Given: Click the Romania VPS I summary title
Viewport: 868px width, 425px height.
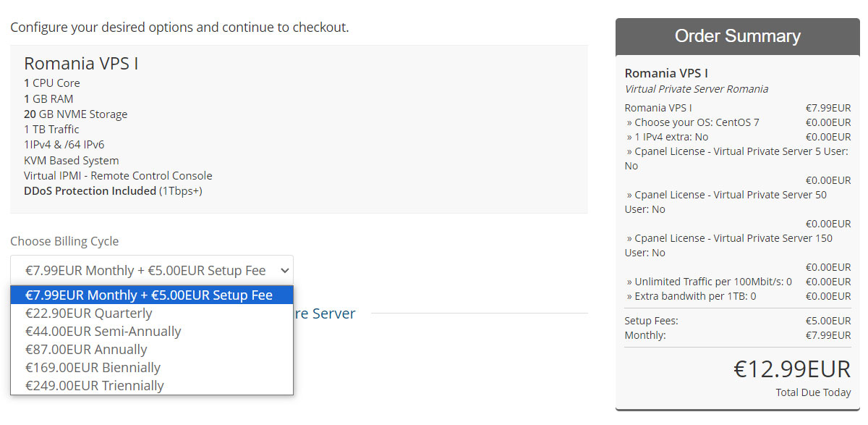Looking at the screenshot, I should coord(666,73).
